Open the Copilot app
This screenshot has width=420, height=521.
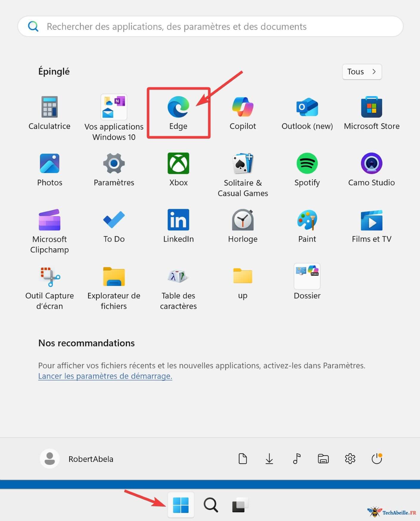pyautogui.click(x=243, y=113)
